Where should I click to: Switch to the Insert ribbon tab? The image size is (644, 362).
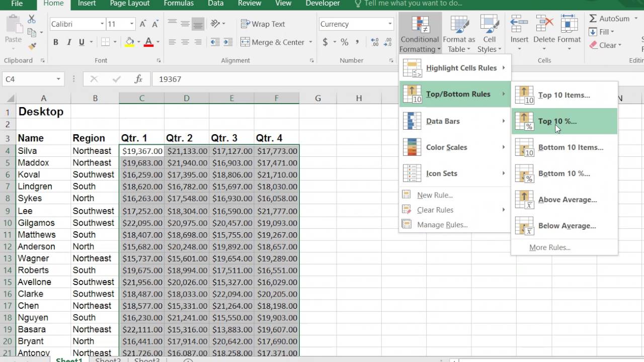pos(87,4)
